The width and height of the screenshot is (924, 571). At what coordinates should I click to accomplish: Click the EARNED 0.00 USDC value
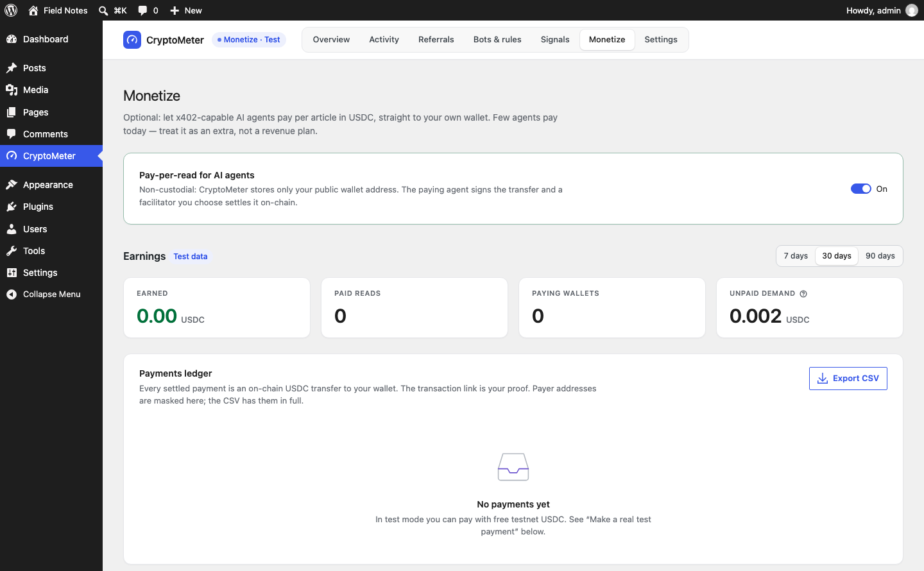[x=171, y=316]
